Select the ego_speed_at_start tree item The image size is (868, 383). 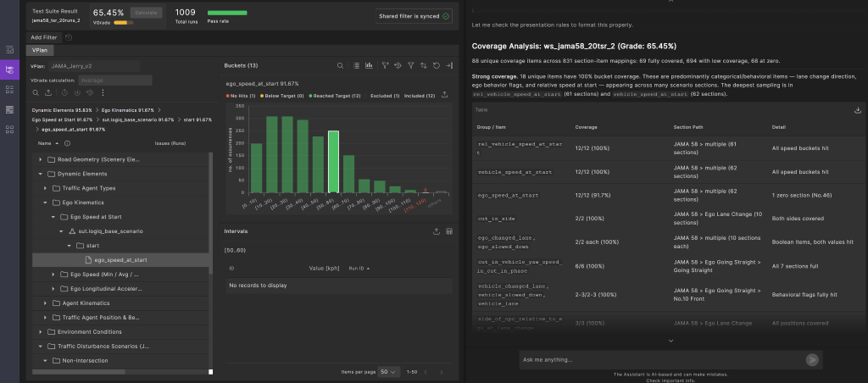click(x=120, y=260)
